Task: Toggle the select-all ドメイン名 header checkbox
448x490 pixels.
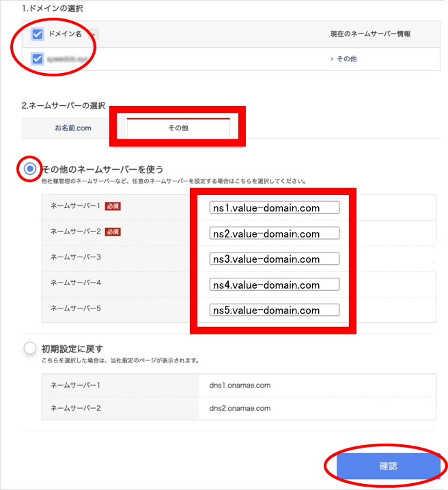Action: pos(38,34)
